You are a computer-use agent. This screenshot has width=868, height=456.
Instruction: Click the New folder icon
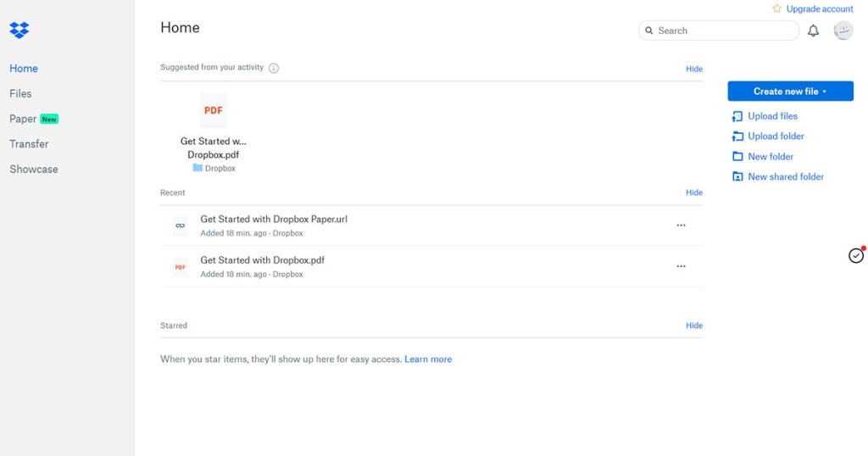737,157
